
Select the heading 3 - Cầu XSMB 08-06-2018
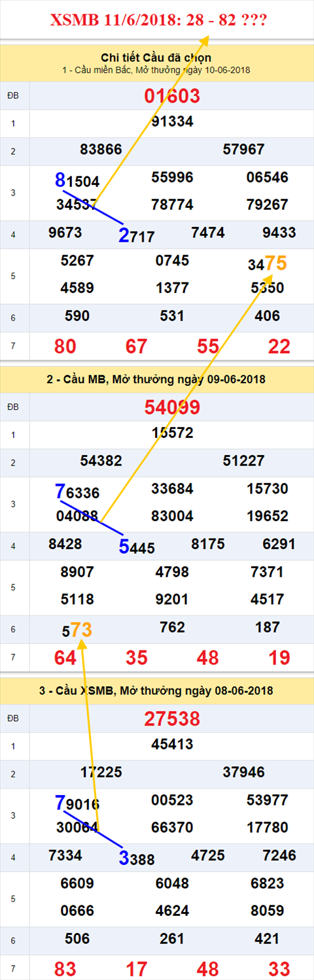click(156, 691)
